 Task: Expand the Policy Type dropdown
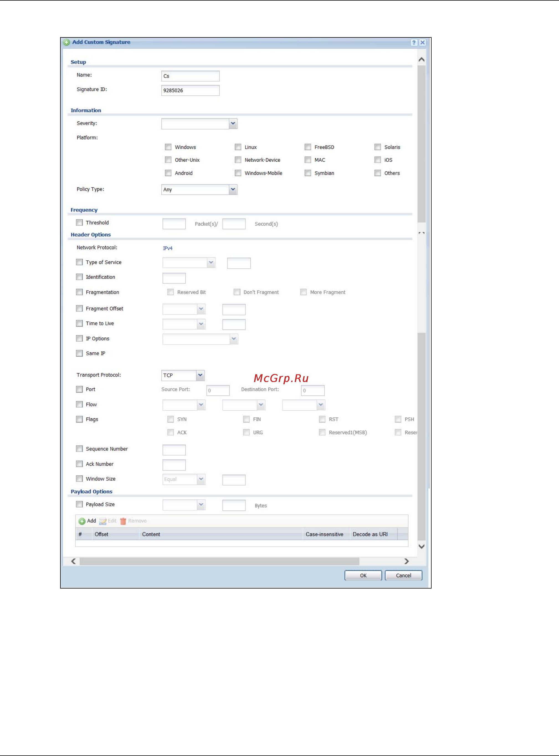[233, 189]
